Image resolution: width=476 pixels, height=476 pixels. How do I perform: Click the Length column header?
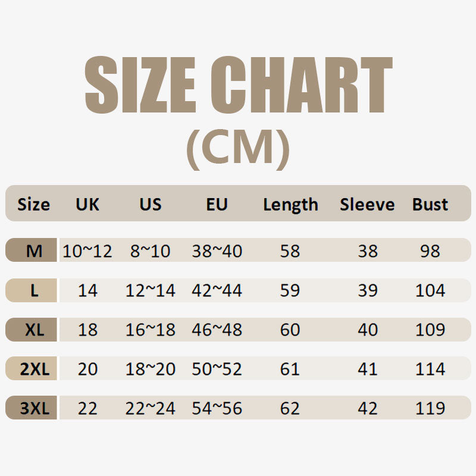coord(290,205)
